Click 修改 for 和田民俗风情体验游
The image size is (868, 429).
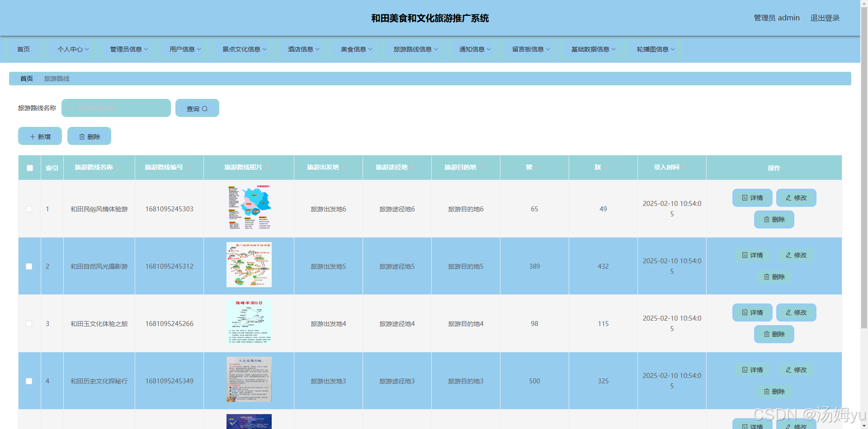tap(796, 198)
